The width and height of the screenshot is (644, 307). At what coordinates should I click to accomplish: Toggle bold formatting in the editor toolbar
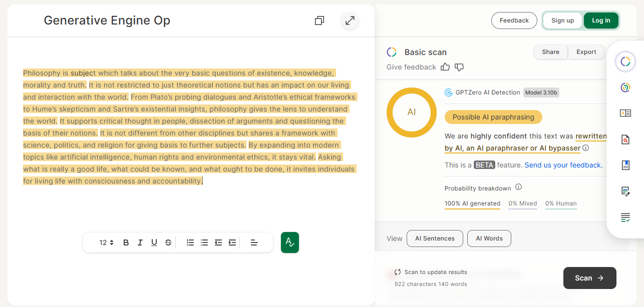pos(126,242)
